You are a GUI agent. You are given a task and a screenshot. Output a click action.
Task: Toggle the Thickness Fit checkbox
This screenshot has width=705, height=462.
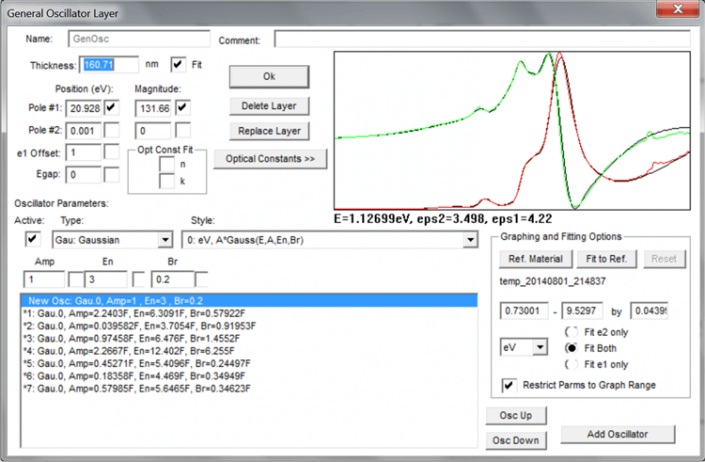(178, 64)
